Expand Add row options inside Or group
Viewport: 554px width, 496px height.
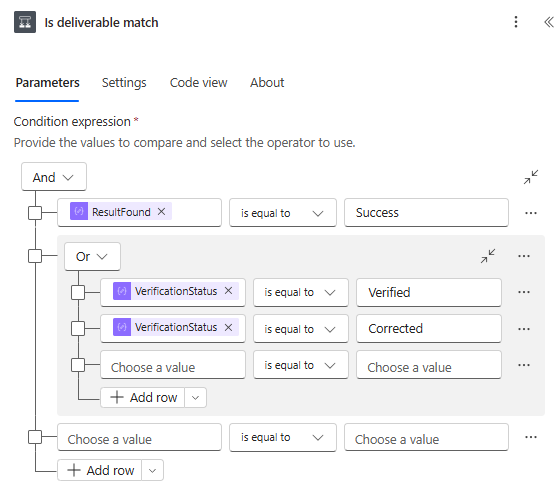point(195,398)
